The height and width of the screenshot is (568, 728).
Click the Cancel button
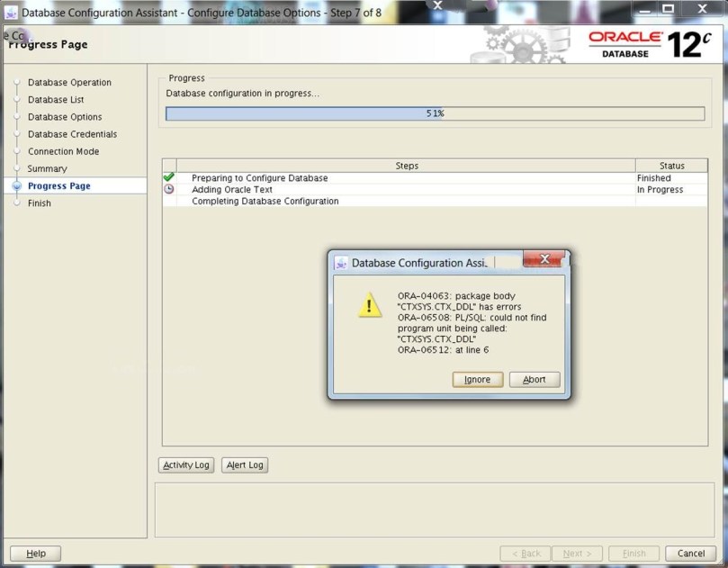tap(691, 554)
